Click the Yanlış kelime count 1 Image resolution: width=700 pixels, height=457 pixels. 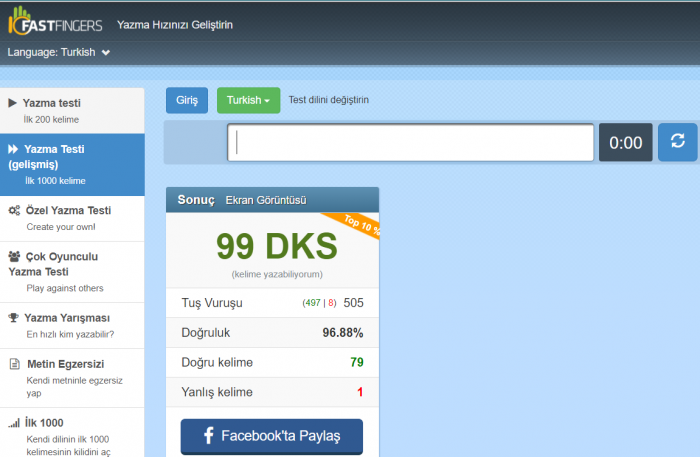[x=360, y=392]
